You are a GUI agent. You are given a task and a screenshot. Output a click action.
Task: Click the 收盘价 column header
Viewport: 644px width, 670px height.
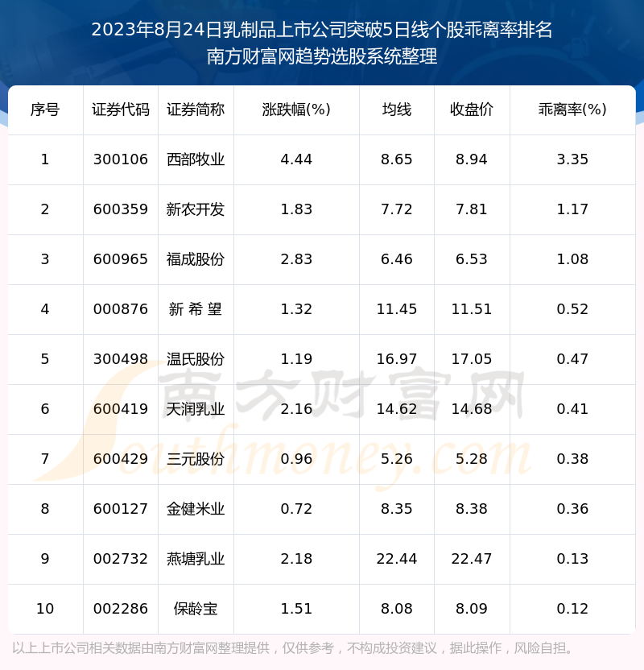point(472,110)
